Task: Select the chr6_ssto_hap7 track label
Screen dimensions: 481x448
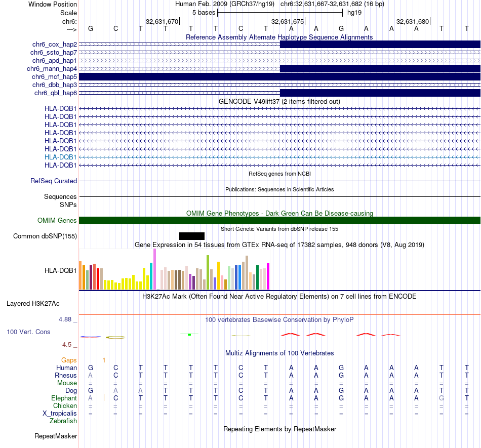Action: pos(54,53)
